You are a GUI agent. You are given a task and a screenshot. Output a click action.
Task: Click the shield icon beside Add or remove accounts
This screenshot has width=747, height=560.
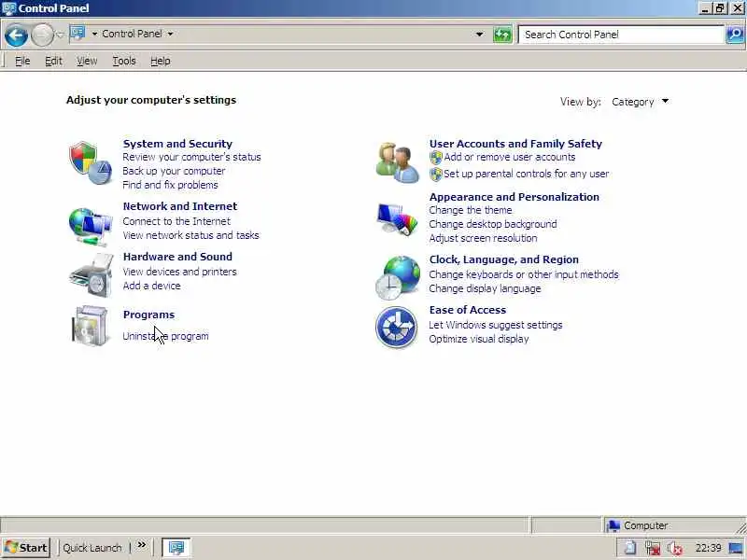tap(436, 157)
